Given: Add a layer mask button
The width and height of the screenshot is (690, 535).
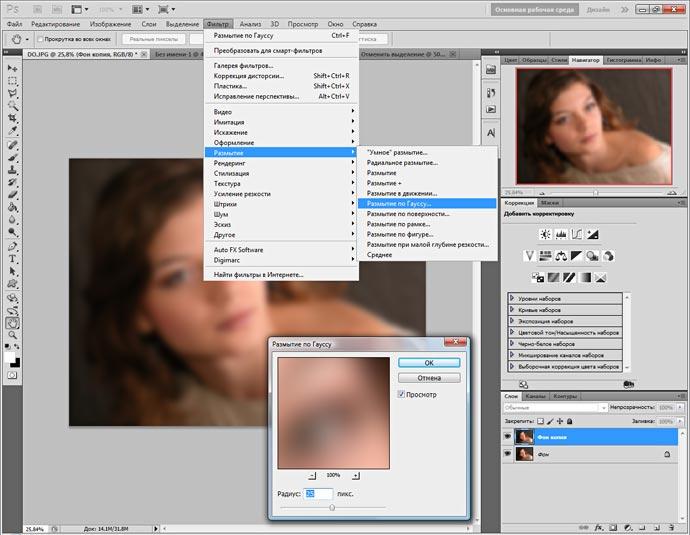Looking at the screenshot, I should tap(613, 528).
